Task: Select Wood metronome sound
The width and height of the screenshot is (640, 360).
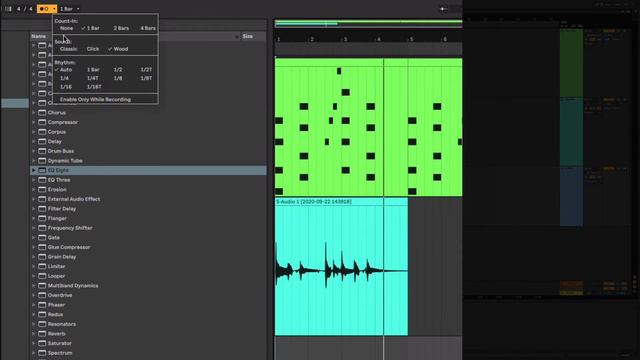Action: tap(120, 49)
